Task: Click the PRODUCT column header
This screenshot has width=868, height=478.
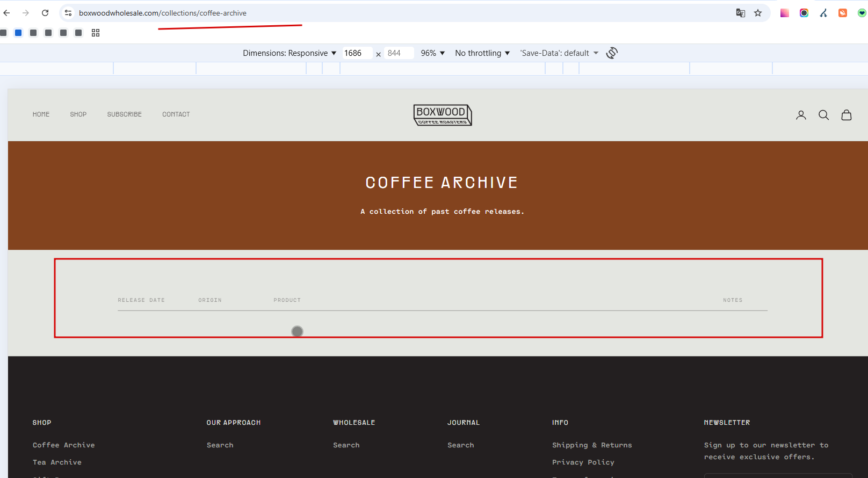Action: coord(287,300)
